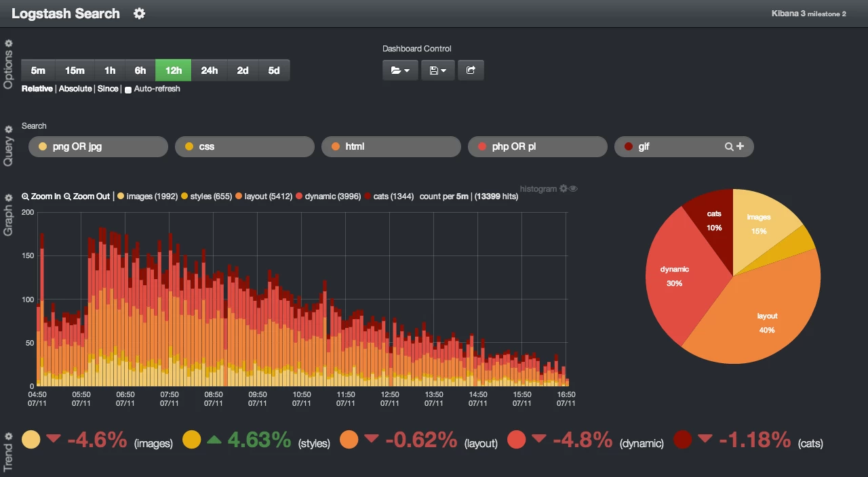This screenshot has height=477, width=868.
Task: Open the Options row settings gear
Action: pos(9,43)
